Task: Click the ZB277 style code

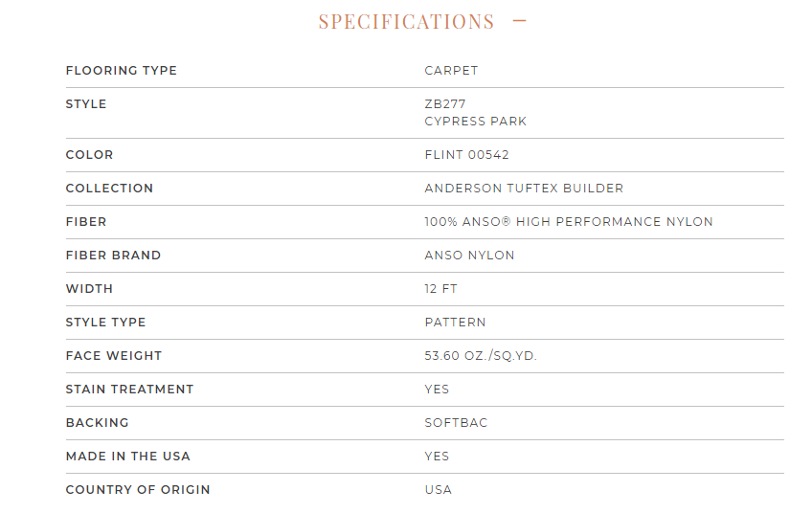Action: [445, 104]
